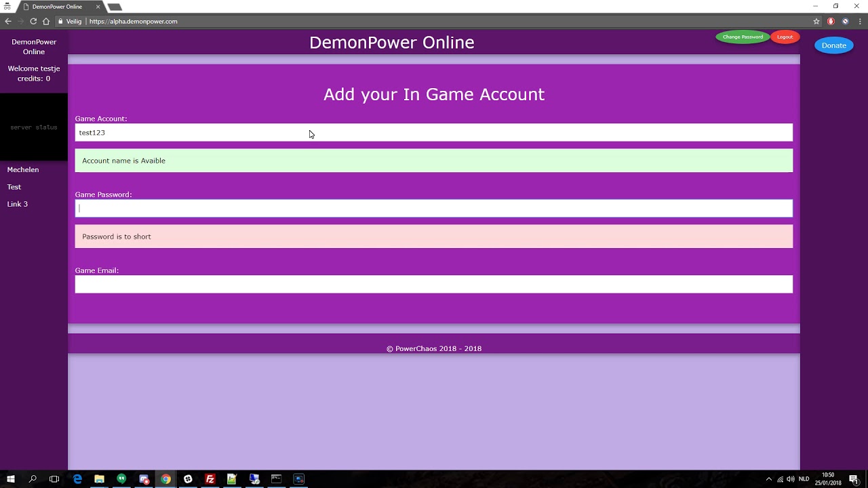This screenshot has height=488, width=868.
Task: Open Slack from the taskbar
Action: 188,479
